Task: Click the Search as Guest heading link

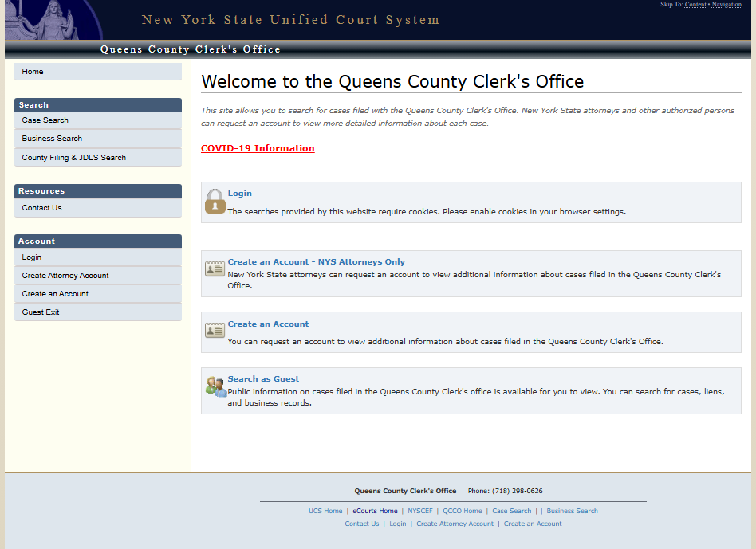Action: [263, 378]
